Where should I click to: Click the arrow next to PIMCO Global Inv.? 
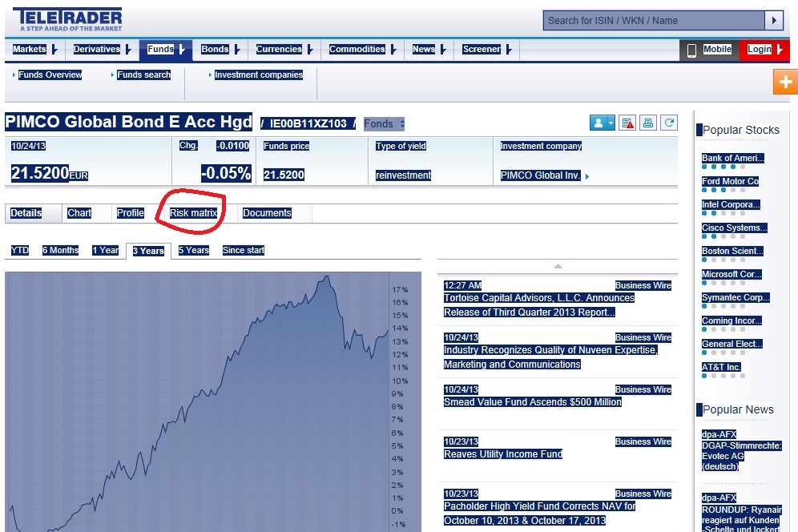(587, 176)
